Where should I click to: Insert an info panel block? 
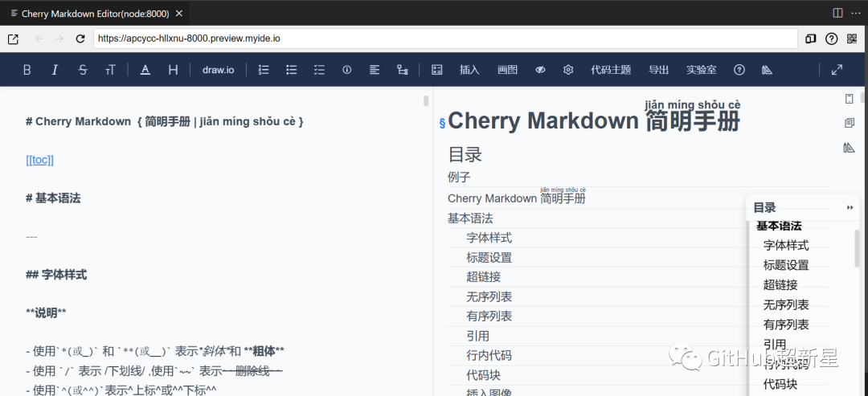click(347, 70)
